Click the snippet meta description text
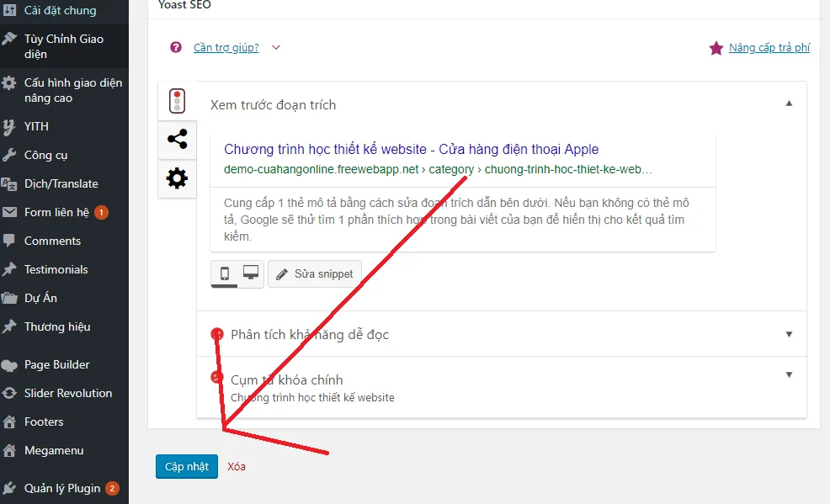The width and height of the screenshot is (830, 504). click(456, 220)
